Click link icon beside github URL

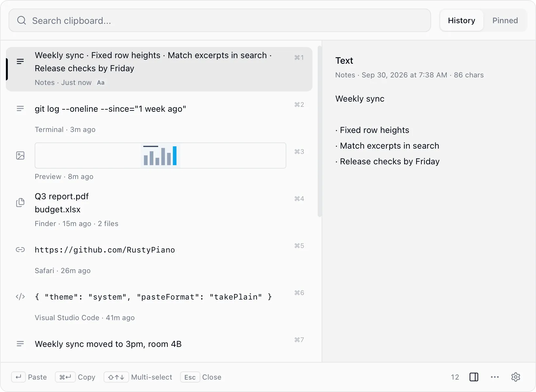20,250
